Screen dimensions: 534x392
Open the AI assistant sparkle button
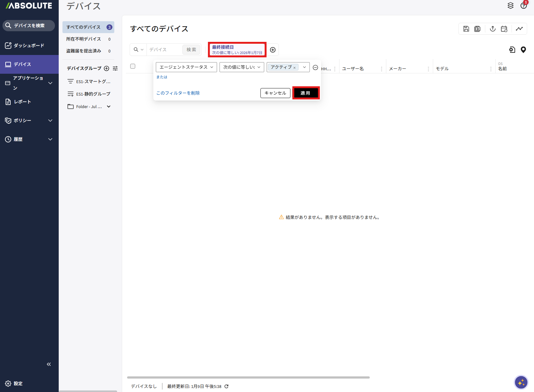point(521,382)
